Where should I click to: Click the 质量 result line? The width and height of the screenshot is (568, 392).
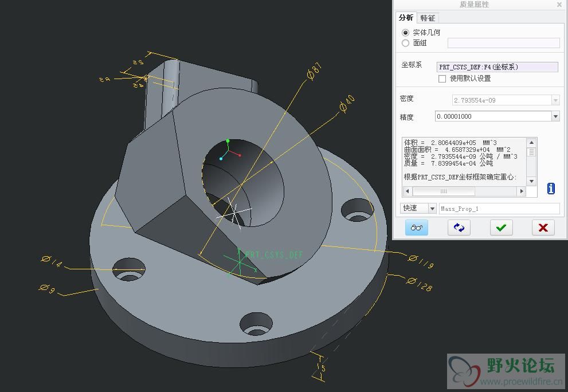click(x=448, y=163)
